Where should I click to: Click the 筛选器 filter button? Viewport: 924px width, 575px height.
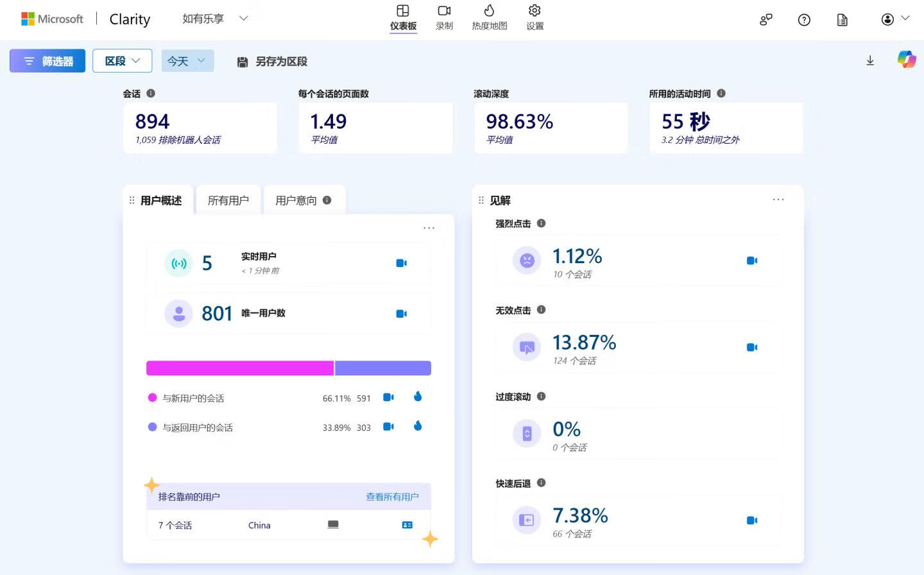point(47,61)
